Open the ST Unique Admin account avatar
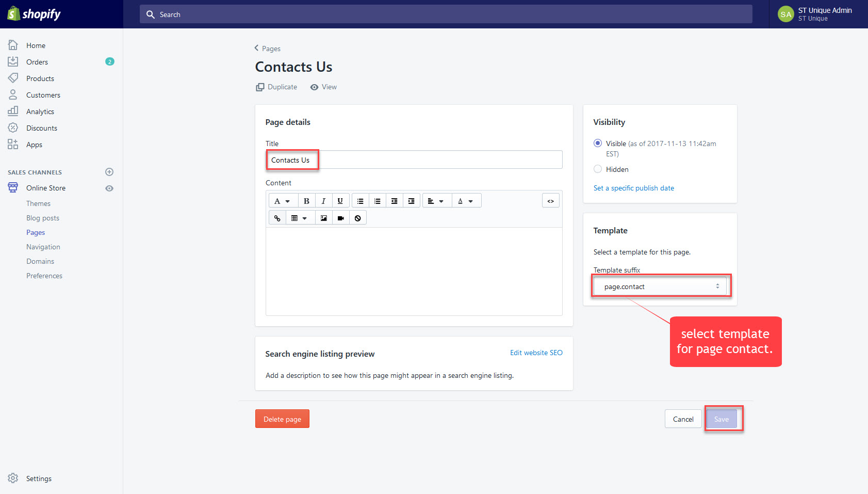Screen dimensions: 868x494 tap(786, 14)
